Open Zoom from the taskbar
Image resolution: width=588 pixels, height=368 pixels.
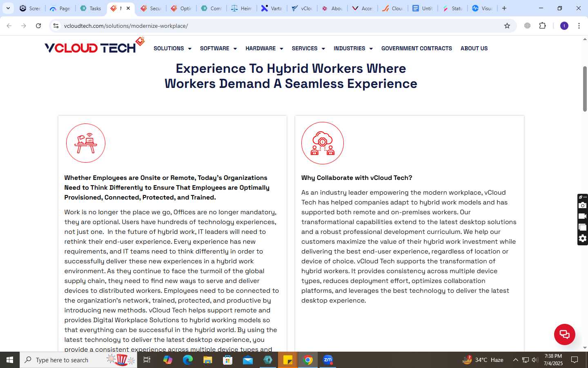coord(328,360)
